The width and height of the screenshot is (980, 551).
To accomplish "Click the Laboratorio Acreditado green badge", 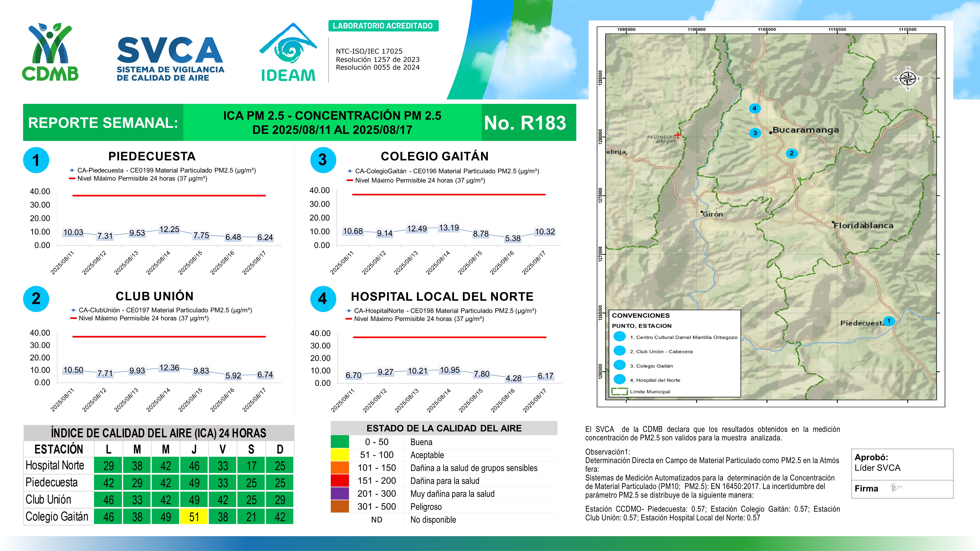I will (x=383, y=26).
